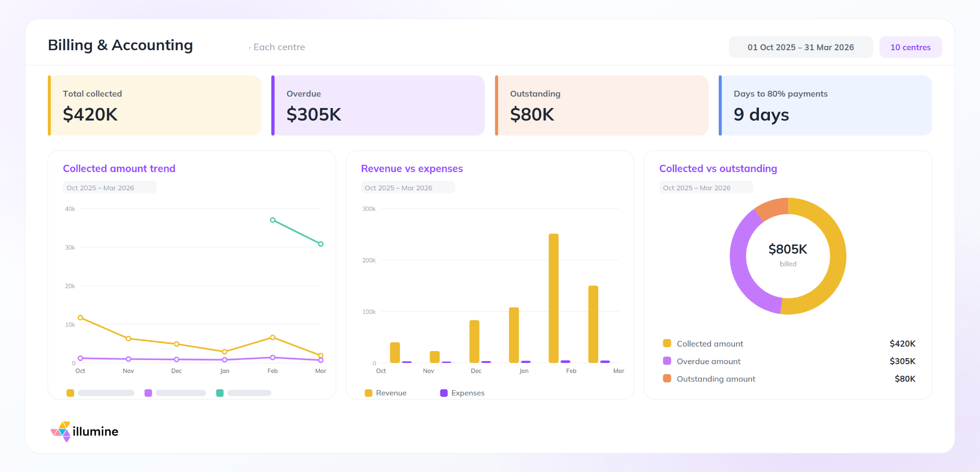Click the 300k axis label on revenue chart

point(369,209)
